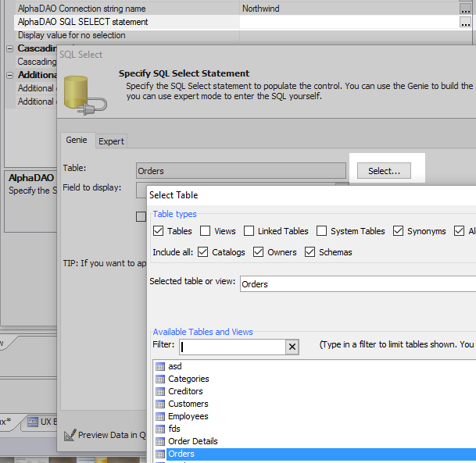Open the SQL SELECT statement ellipsis button
The height and width of the screenshot is (463, 476).
tap(465, 22)
